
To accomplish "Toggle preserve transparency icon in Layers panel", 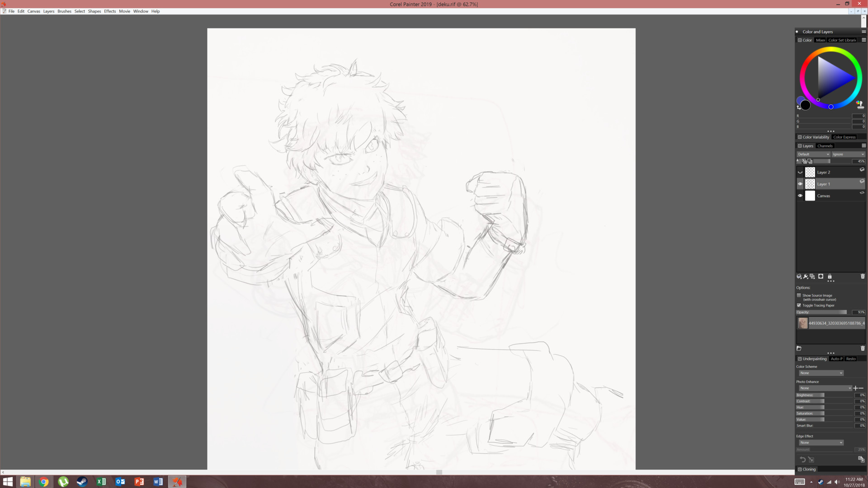I will [799, 161].
